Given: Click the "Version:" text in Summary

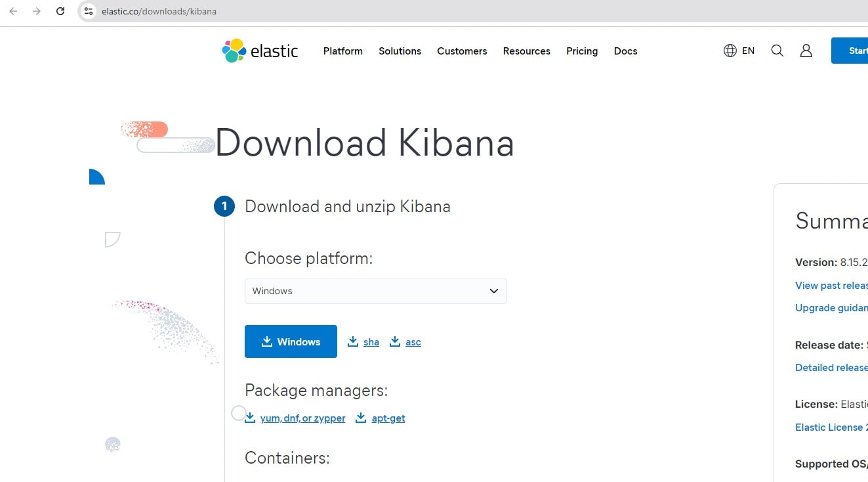Looking at the screenshot, I should [816, 262].
